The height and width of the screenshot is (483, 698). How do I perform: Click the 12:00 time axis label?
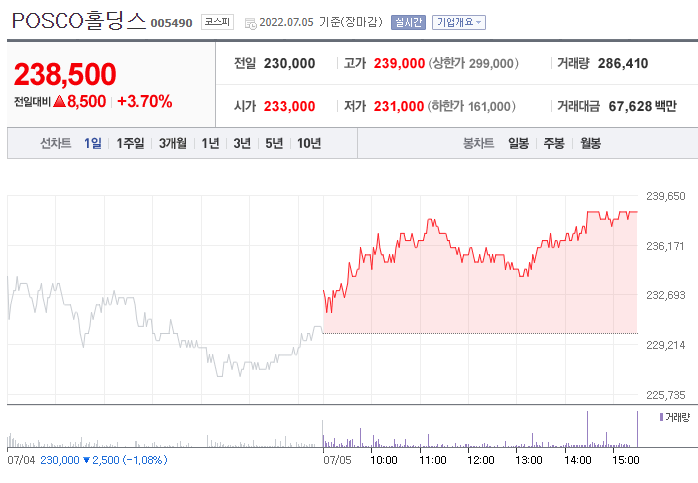coord(481,460)
